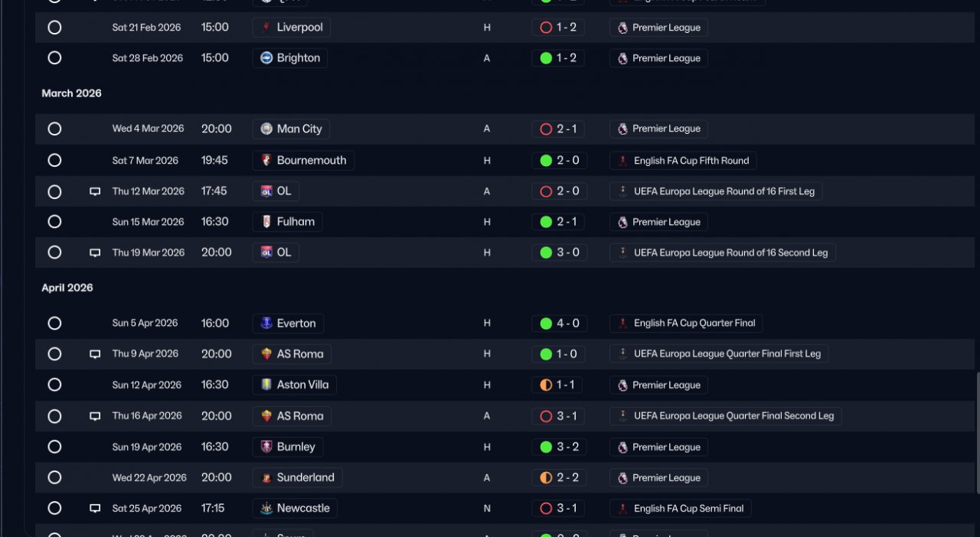Click the vertical scrollbar on the fixtures list
The height and width of the screenshot is (537, 980).
click(x=977, y=432)
